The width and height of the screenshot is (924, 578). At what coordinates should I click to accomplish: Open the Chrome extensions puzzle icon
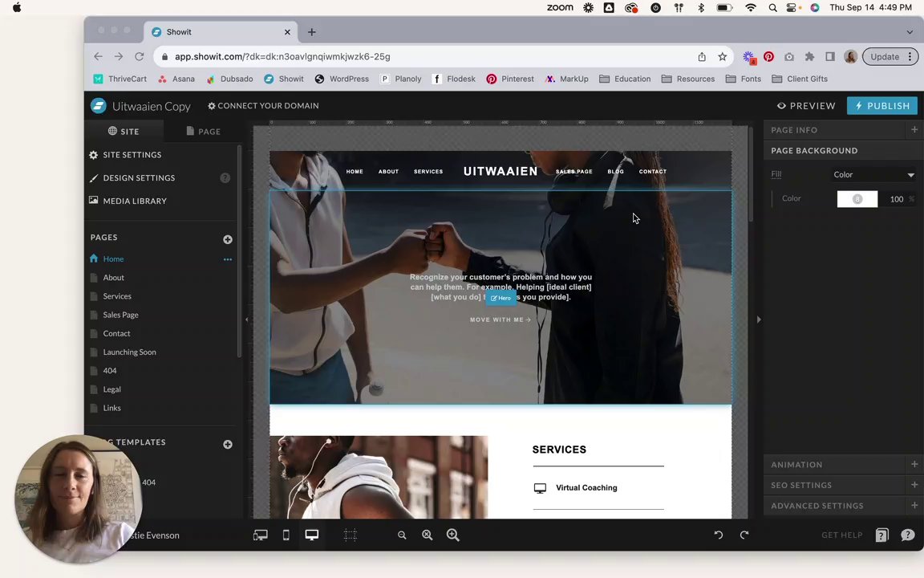click(809, 57)
